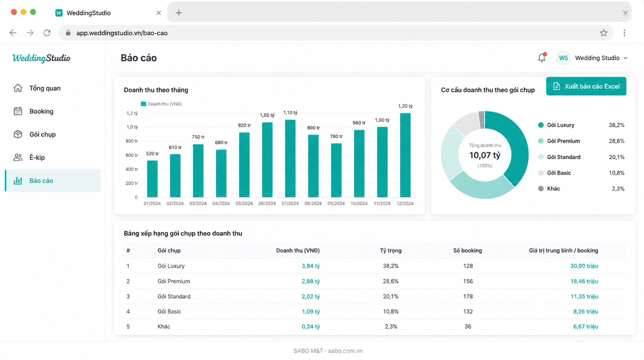644x360 pixels.
Task: Toggle the Doanh thu (VNĐ) chart legend
Action: click(161, 104)
